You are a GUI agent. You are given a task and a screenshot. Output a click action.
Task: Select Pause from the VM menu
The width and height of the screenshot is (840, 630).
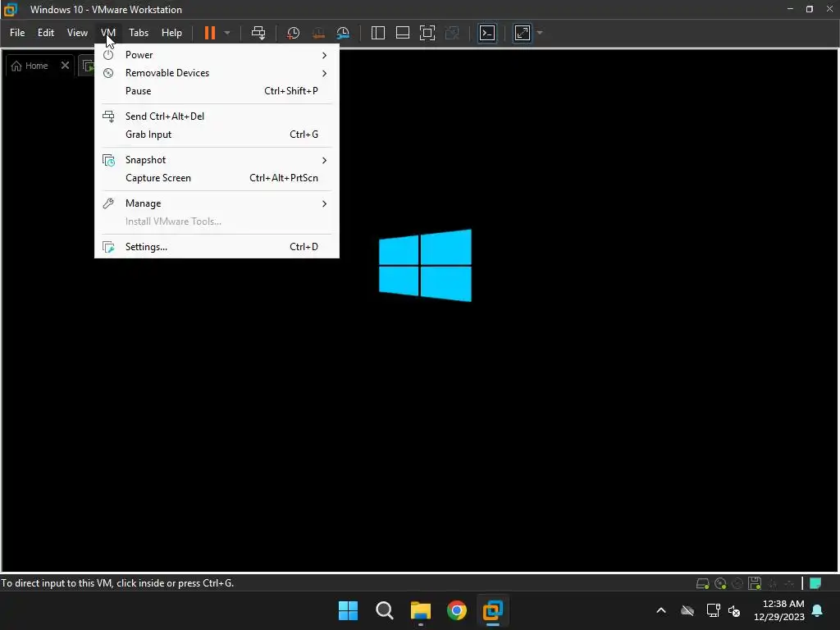[217, 91]
